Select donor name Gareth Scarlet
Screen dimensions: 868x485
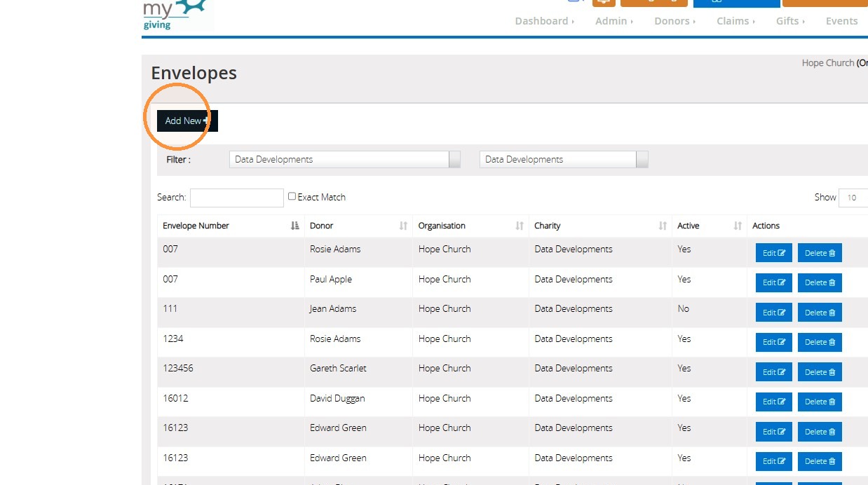tap(338, 368)
